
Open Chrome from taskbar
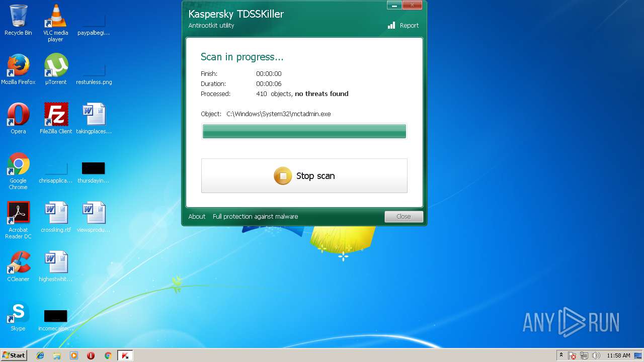tap(108, 355)
